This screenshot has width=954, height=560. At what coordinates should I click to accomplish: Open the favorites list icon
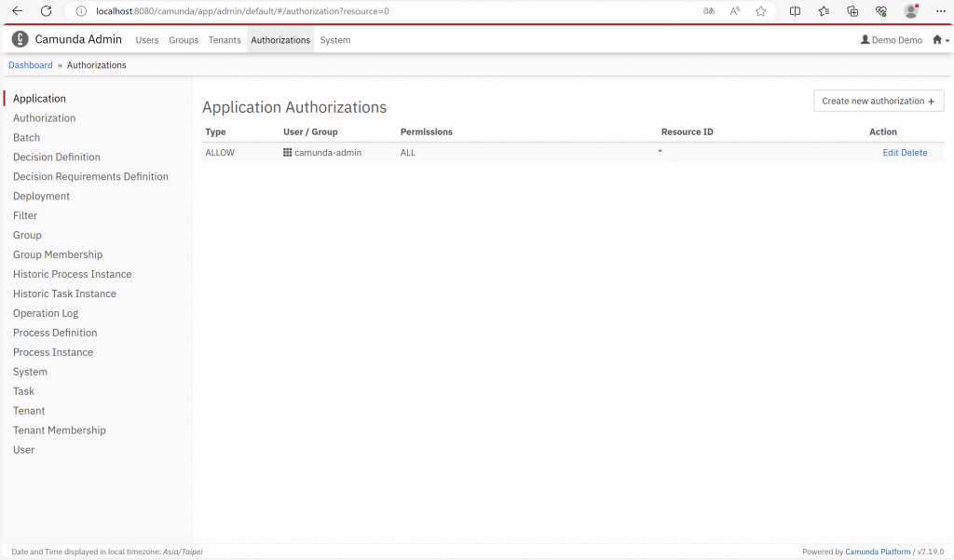click(x=824, y=11)
